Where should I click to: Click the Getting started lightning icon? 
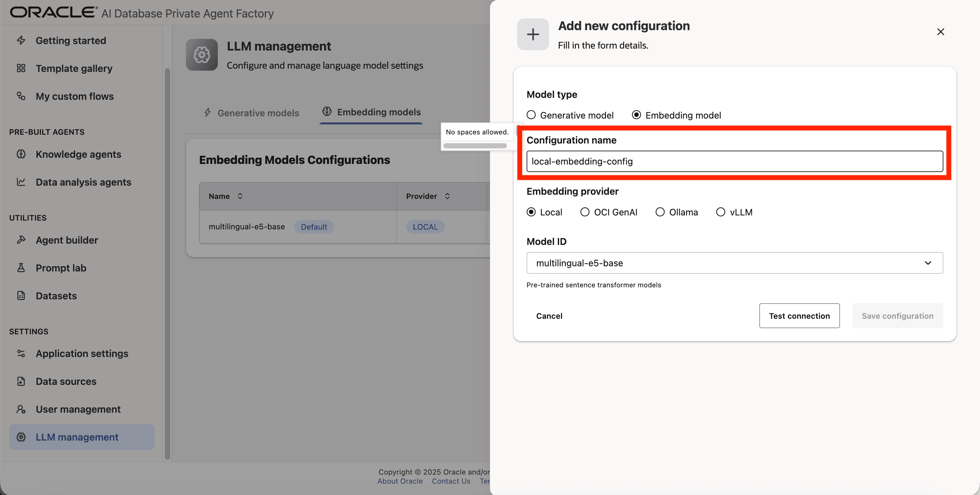point(21,40)
